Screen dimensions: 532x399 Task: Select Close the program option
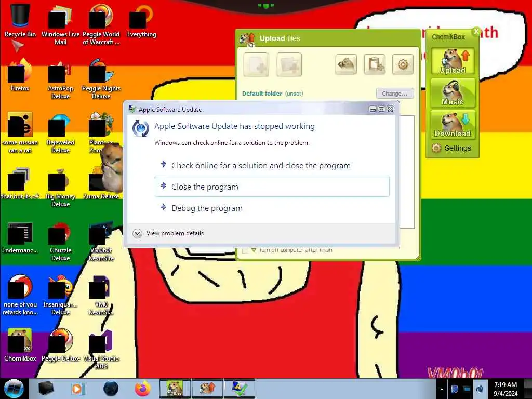point(272,187)
